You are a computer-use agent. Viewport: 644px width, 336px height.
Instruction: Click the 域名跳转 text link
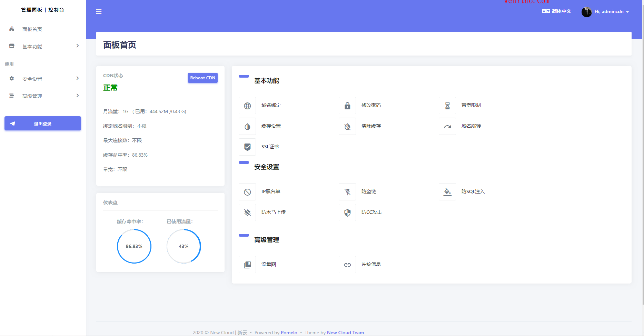(x=471, y=126)
